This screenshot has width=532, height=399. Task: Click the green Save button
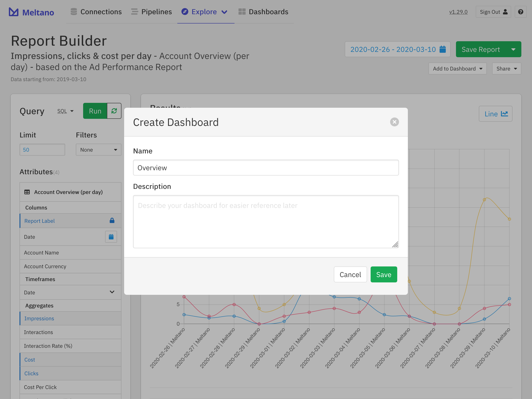[x=384, y=274]
